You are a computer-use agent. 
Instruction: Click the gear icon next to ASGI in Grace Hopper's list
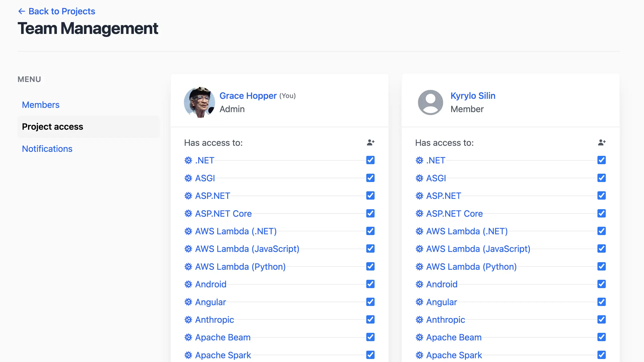coord(188,178)
